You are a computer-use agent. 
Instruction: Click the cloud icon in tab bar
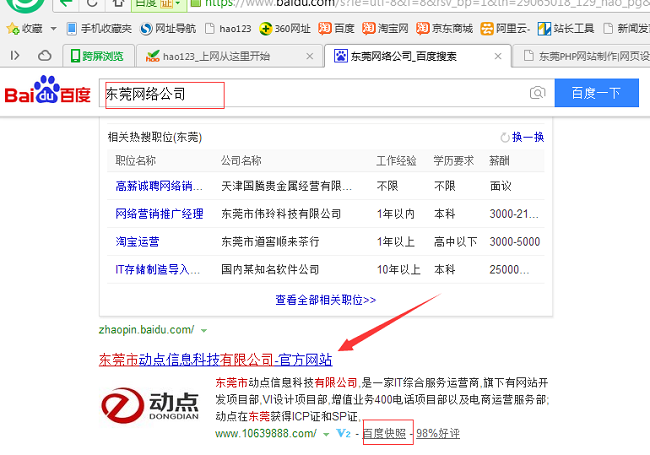(45, 55)
